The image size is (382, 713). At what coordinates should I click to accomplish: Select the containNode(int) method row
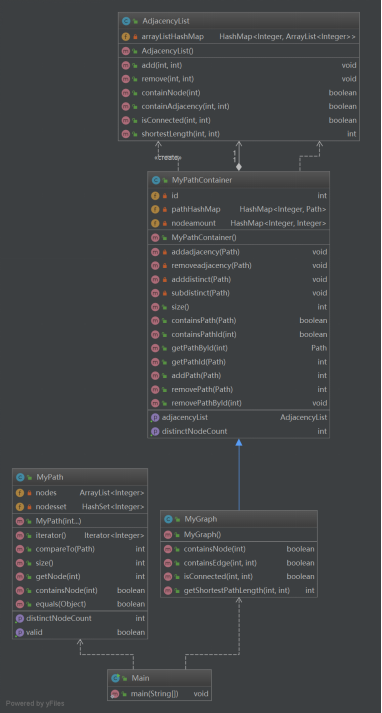coord(239,93)
